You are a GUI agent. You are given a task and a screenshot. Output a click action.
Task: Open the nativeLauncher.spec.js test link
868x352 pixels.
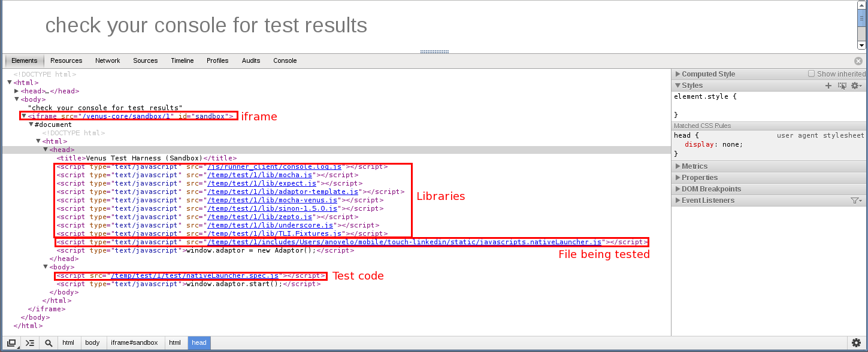[194, 275]
